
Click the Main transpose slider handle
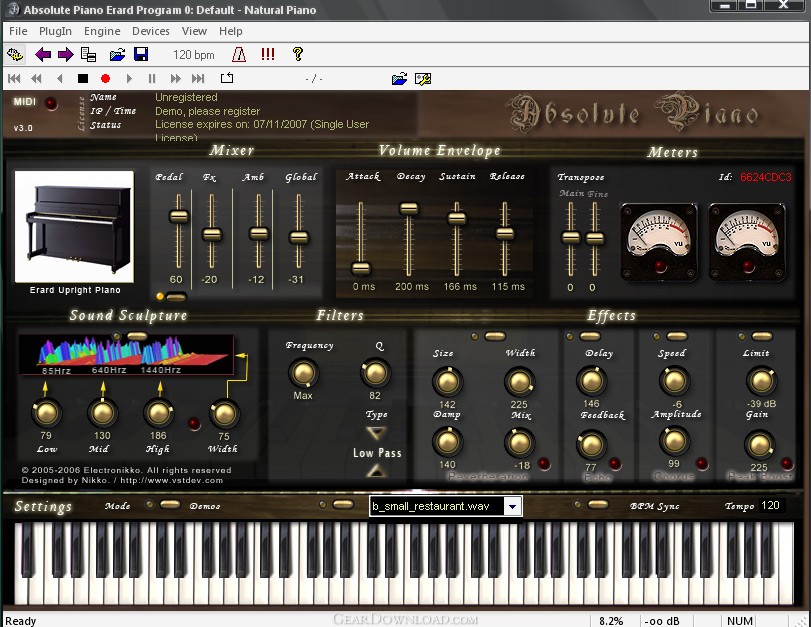(x=570, y=238)
